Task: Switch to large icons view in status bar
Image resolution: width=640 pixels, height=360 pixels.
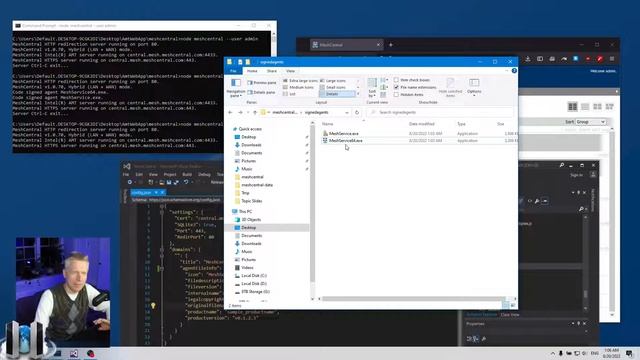Action: point(513,305)
